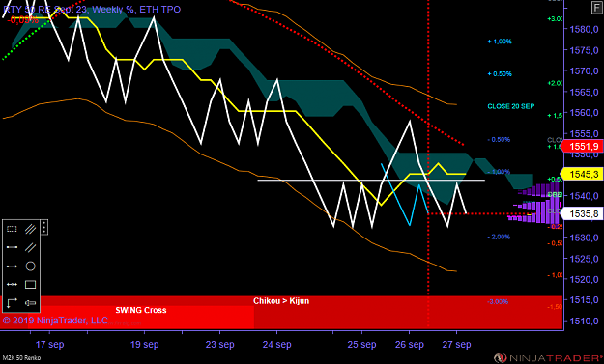This screenshot has width=604, height=364.
Task: Click the 26 sep date label
Action: (410, 344)
